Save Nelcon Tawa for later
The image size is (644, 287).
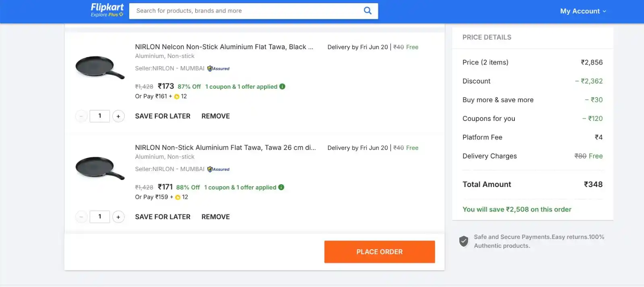point(163,116)
